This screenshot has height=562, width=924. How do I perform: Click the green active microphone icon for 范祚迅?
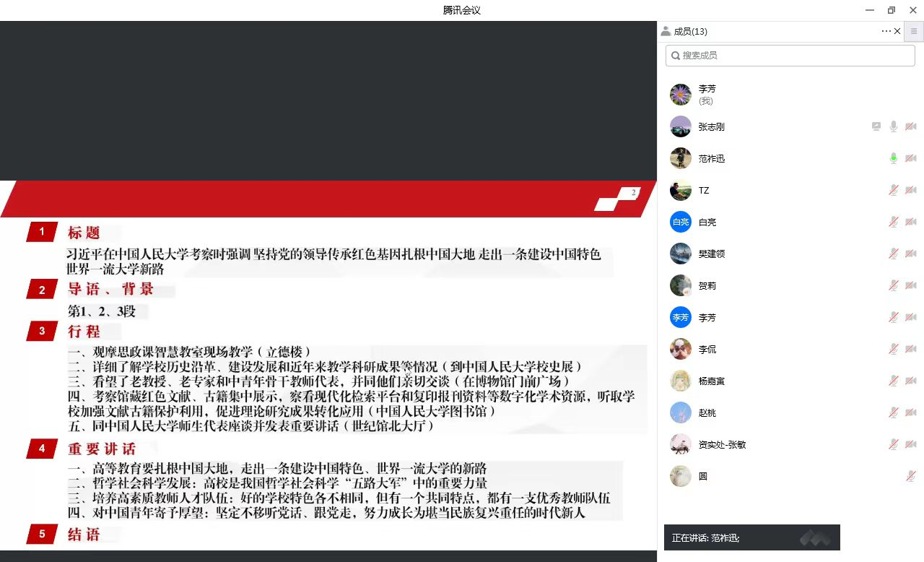click(x=894, y=159)
